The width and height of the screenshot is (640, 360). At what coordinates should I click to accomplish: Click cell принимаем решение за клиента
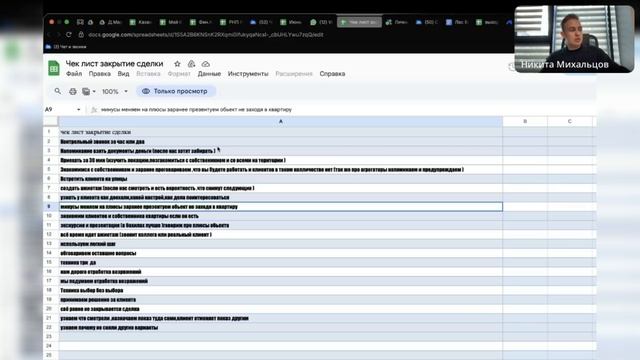[280, 300]
